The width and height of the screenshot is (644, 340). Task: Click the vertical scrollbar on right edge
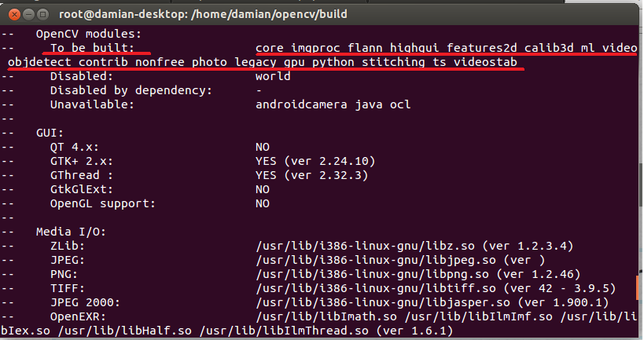[x=641, y=181]
